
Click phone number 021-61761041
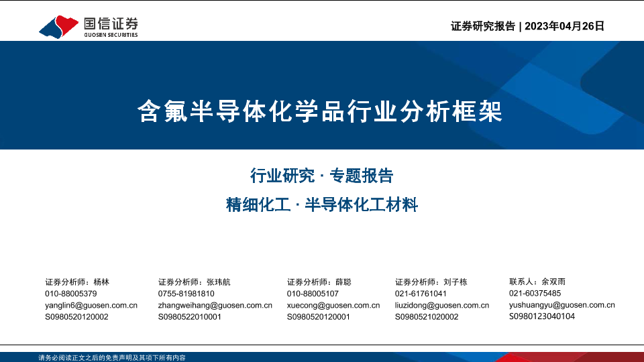(421, 294)
